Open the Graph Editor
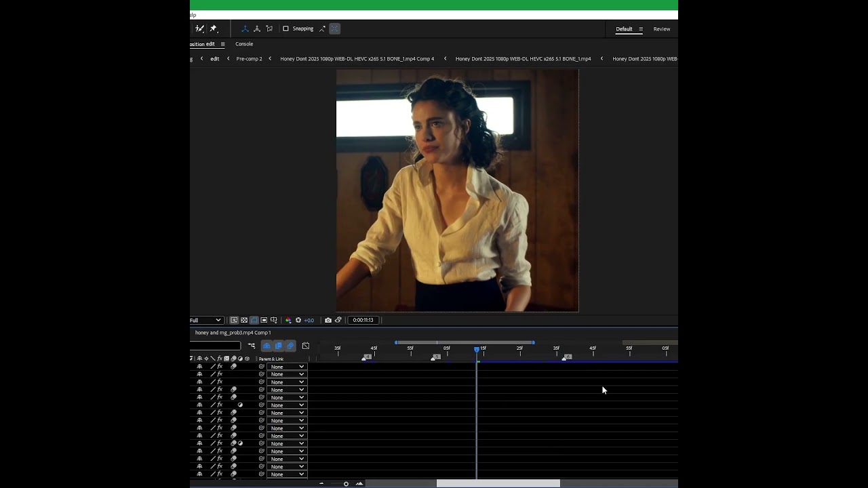Image resolution: width=868 pixels, height=488 pixels. pos(306,346)
